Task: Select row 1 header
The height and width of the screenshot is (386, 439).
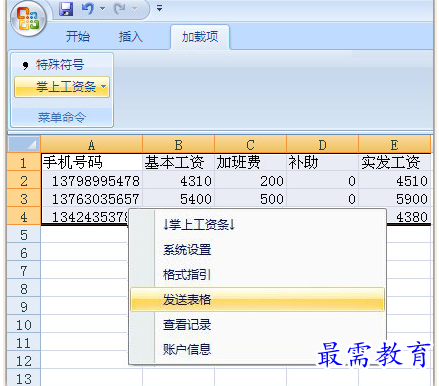Action: pyautogui.click(x=24, y=163)
